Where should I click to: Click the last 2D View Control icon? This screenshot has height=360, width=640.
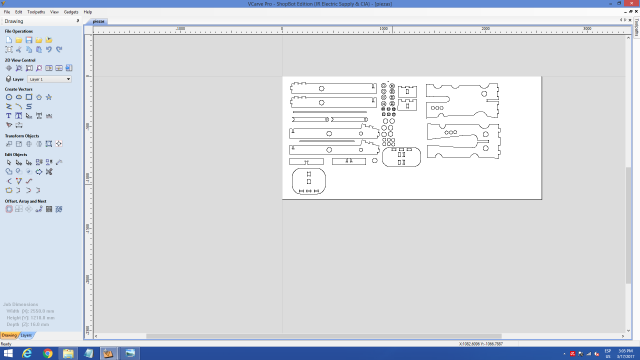tap(69, 68)
